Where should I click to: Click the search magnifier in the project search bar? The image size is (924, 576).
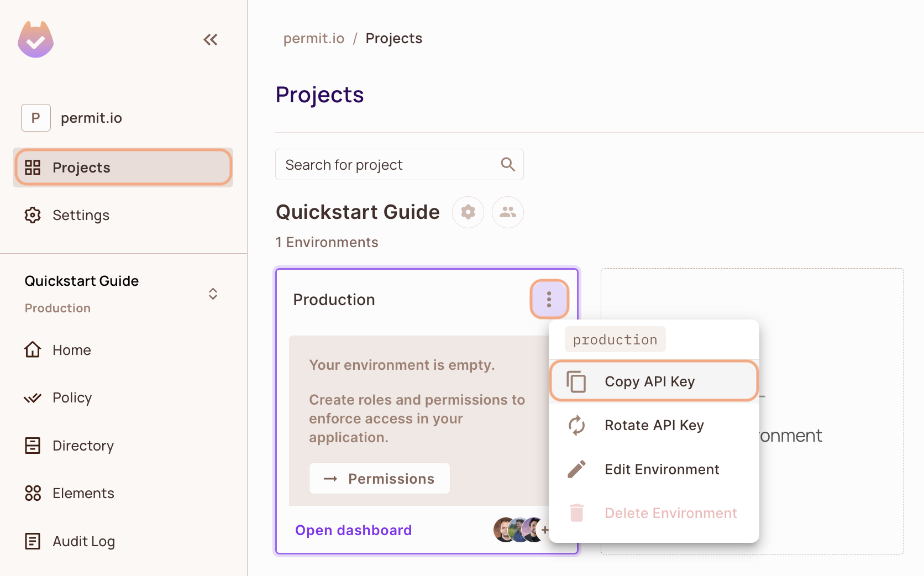[507, 164]
